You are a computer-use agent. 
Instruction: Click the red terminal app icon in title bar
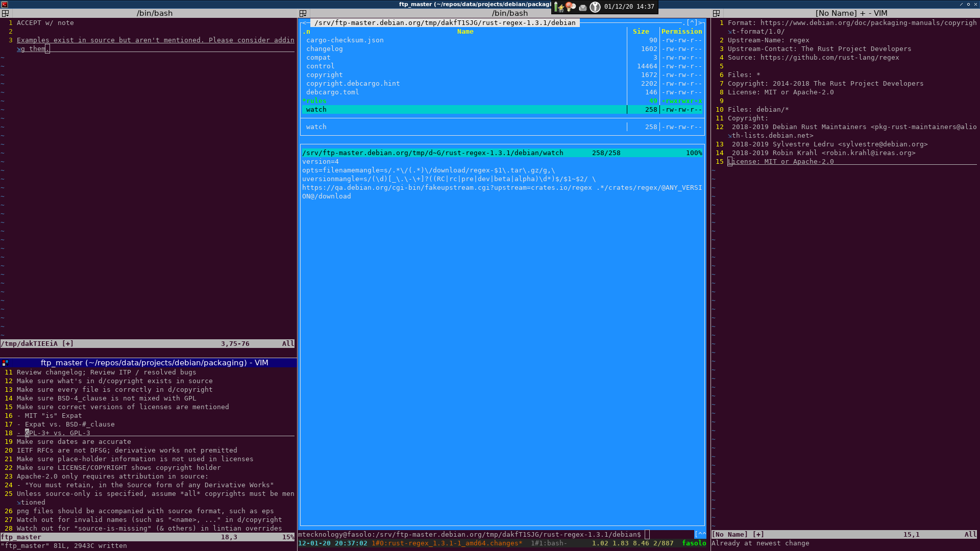coord(4,4)
